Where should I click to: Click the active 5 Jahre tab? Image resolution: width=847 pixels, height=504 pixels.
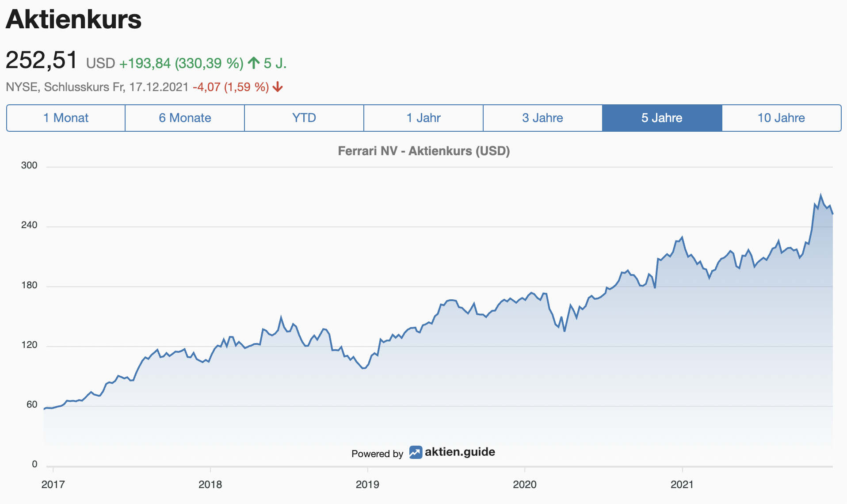[x=662, y=118]
